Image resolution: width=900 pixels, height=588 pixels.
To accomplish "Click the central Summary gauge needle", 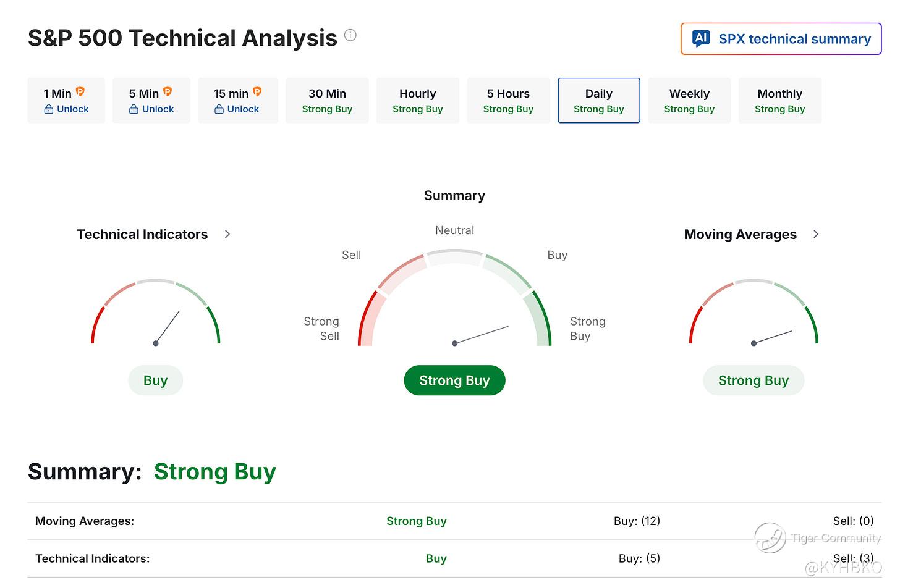I will pyautogui.click(x=482, y=335).
